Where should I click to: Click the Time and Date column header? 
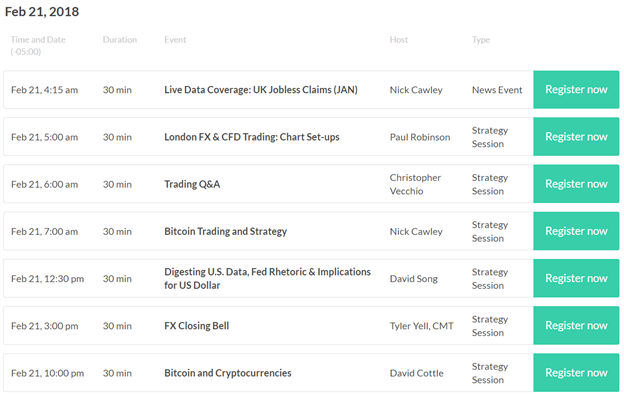pyautogui.click(x=38, y=45)
